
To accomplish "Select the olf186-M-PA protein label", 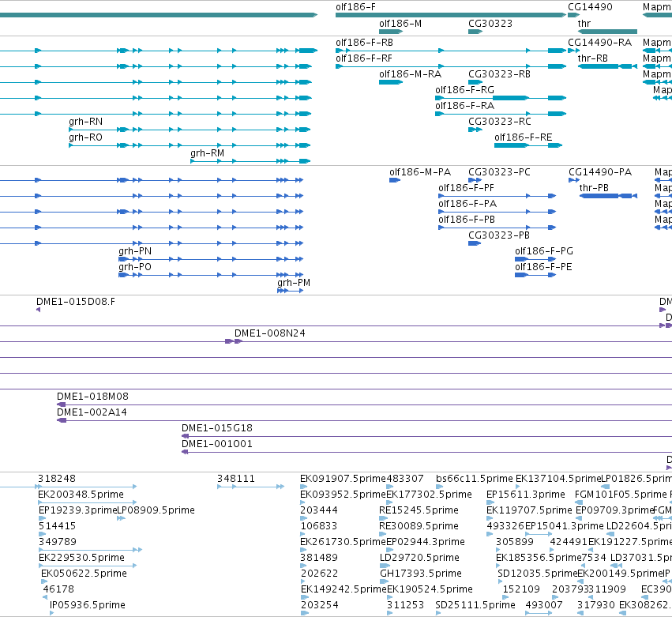I will coord(420,172).
